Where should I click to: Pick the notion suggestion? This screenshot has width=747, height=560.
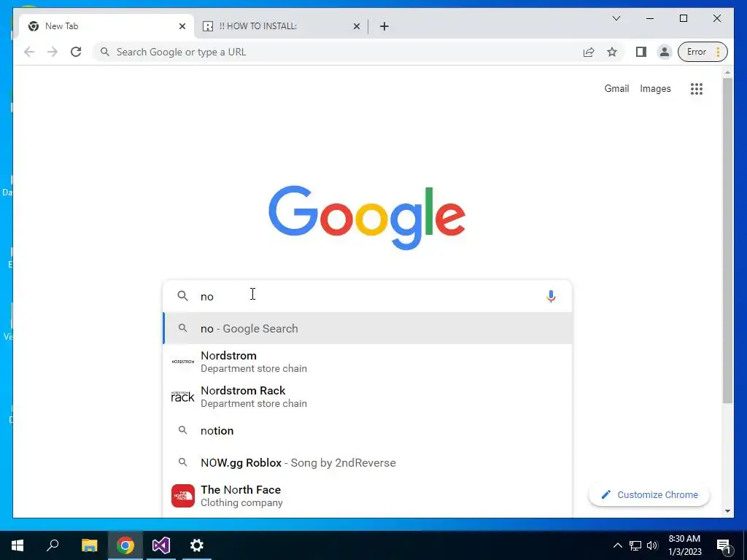tap(367, 430)
